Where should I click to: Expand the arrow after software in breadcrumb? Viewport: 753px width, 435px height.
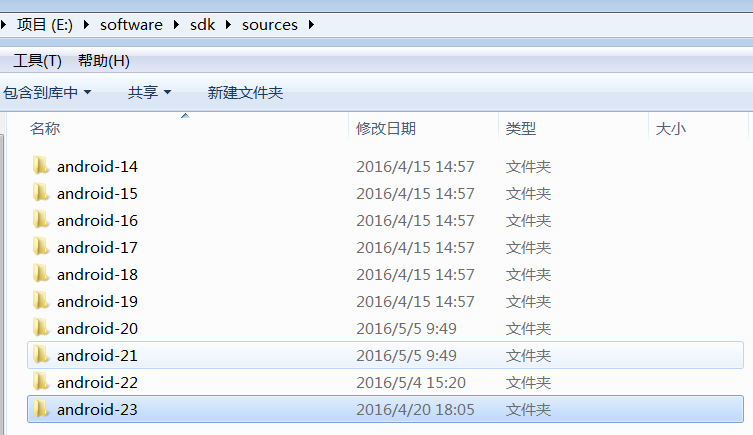tap(176, 24)
